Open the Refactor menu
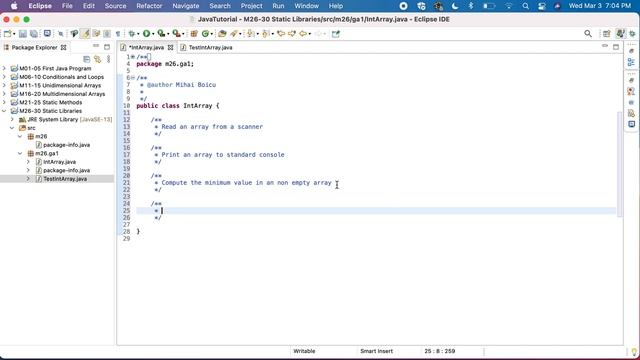 click(149, 6)
